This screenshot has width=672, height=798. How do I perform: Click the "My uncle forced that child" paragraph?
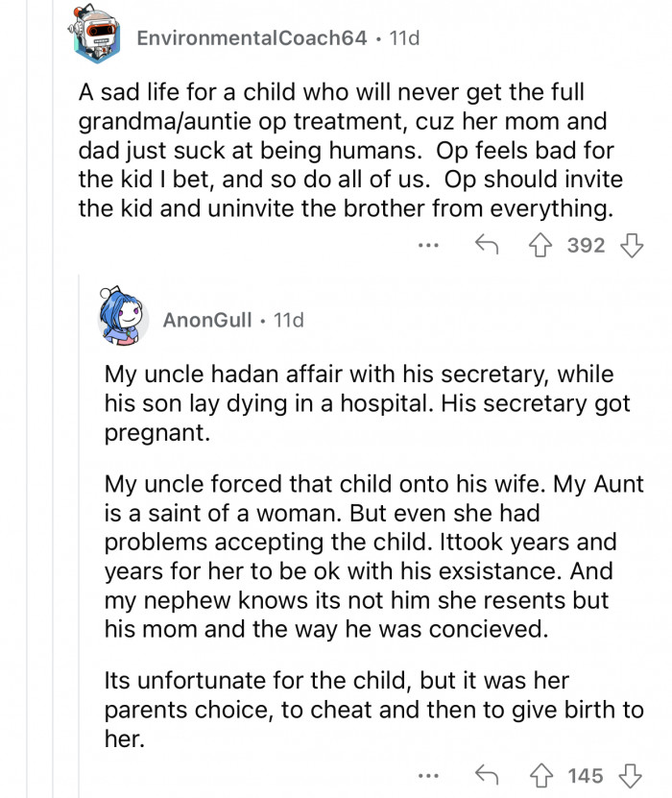372,569
